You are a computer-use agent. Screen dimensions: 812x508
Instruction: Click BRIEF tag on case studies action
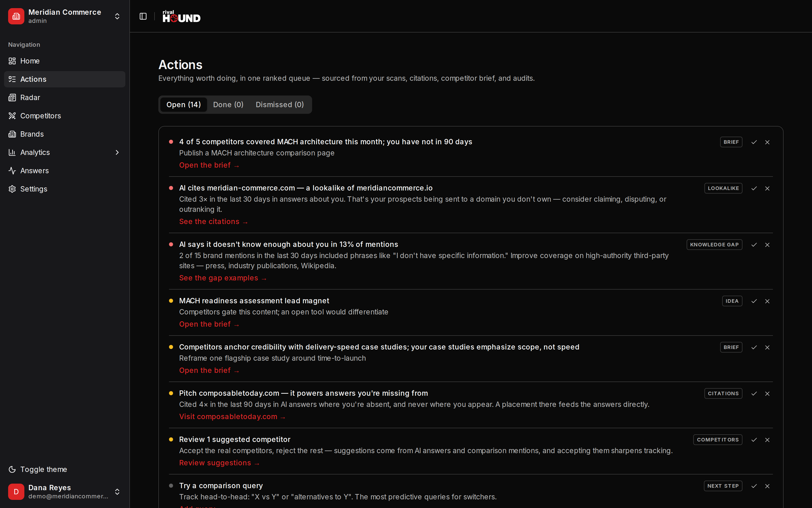731,347
